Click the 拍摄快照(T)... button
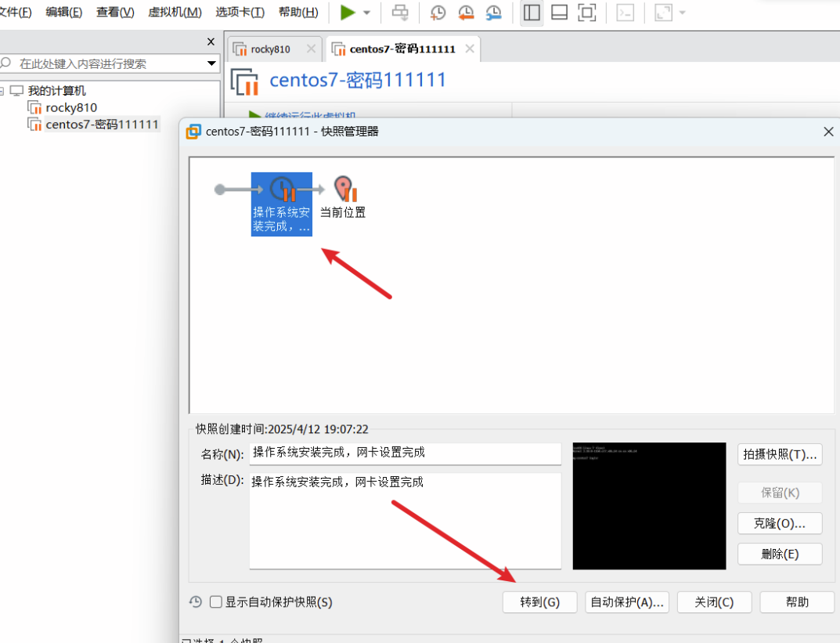This screenshot has height=643, width=840. (780, 454)
